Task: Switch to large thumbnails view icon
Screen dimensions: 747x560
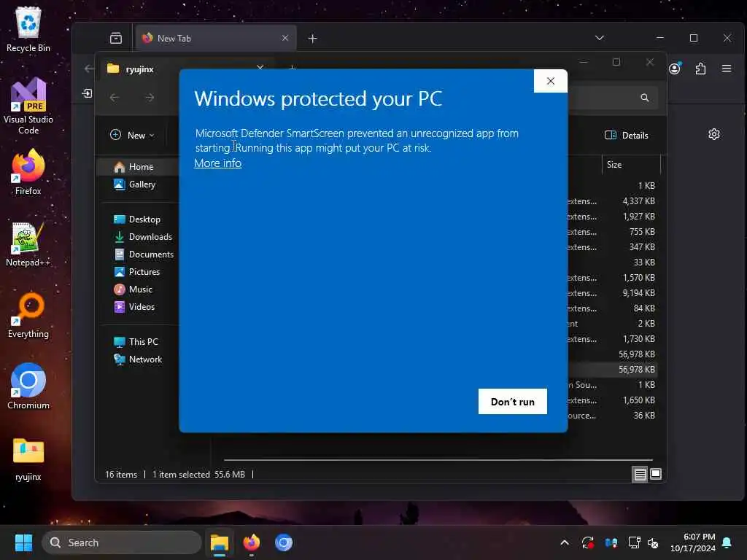Action: (x=656, y=474)
